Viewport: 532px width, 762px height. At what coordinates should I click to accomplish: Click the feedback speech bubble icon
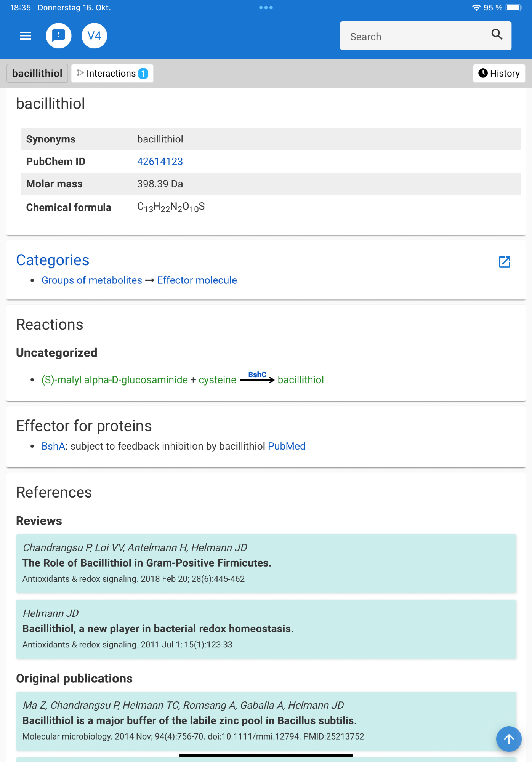[x=59, y=36]
